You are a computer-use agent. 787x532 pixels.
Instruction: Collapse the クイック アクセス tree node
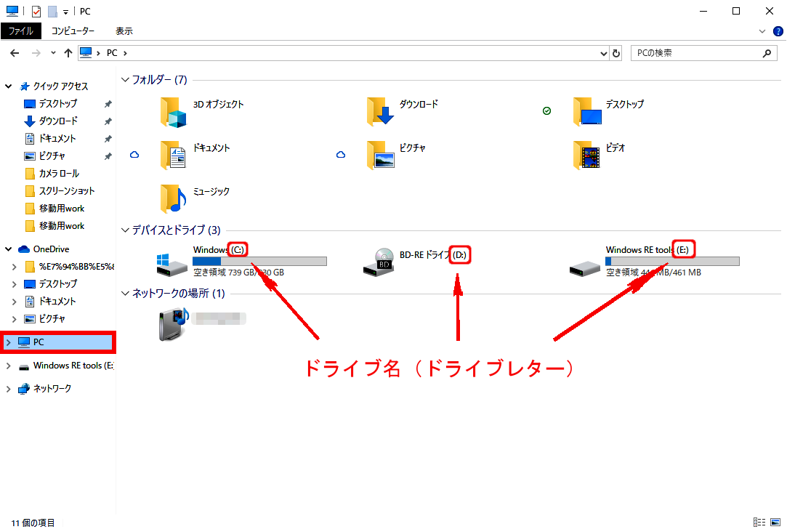click(x=9, y=86)
